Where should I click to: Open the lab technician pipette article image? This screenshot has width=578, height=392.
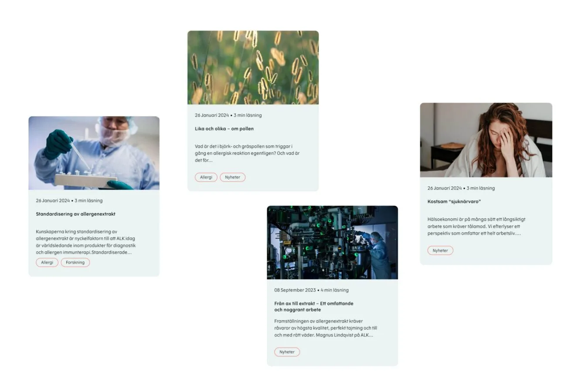point(94,153)
